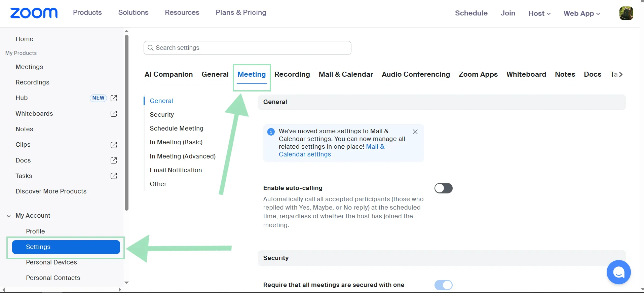Jump to In Meeting (Advanced) section
The width and height of the screenshot is (644, 293).
[x=183, y=156]
